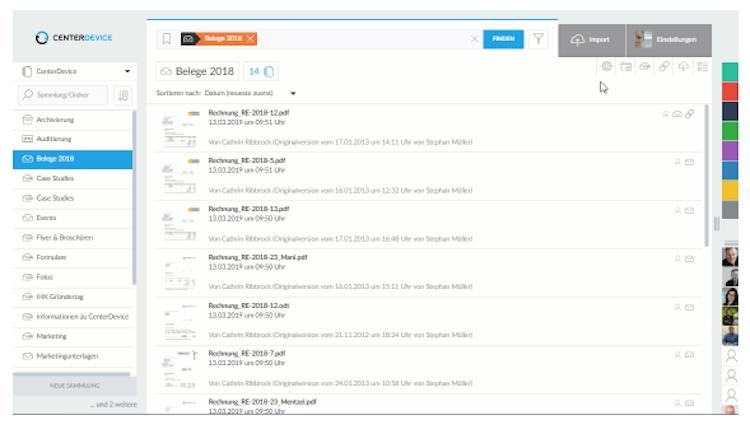Click the document list vertical scrollbar
The height and width of the screenshot is (429, 750).
pos(706,176)
